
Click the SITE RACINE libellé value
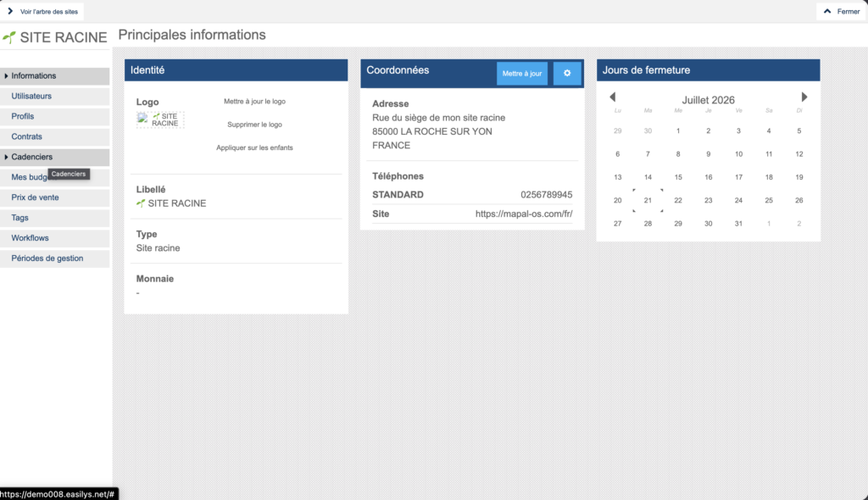pos(171,203)
